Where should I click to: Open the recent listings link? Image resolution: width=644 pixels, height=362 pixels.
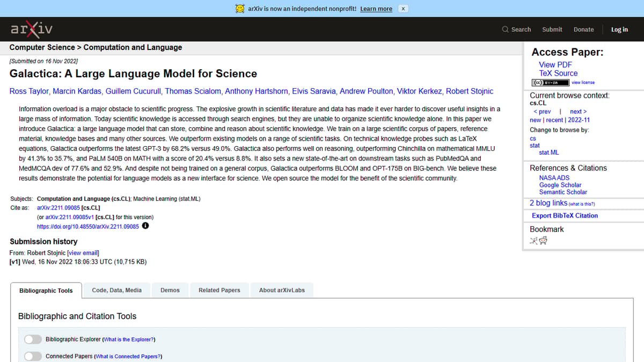554,120
